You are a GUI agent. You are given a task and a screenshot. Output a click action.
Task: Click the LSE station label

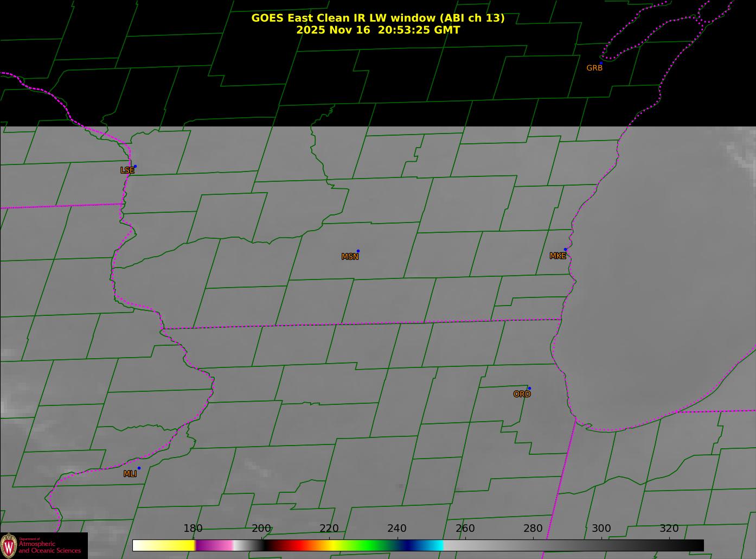127,170
